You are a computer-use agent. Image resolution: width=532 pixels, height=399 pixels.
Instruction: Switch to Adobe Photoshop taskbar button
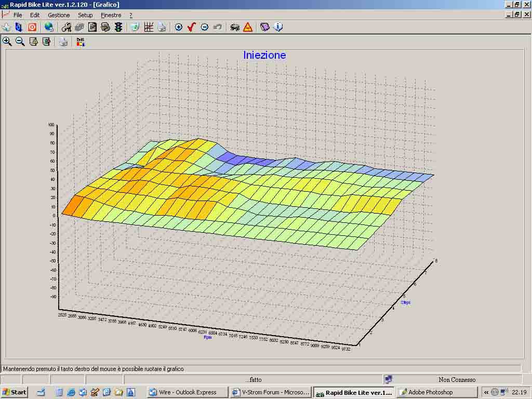437,392
